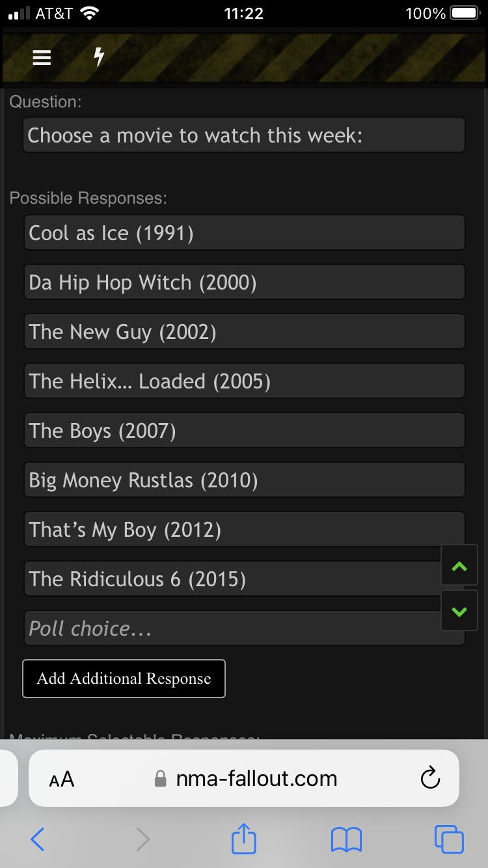Open the hamburger navigation menu
488x868 pixels.
tap(42, 58)
